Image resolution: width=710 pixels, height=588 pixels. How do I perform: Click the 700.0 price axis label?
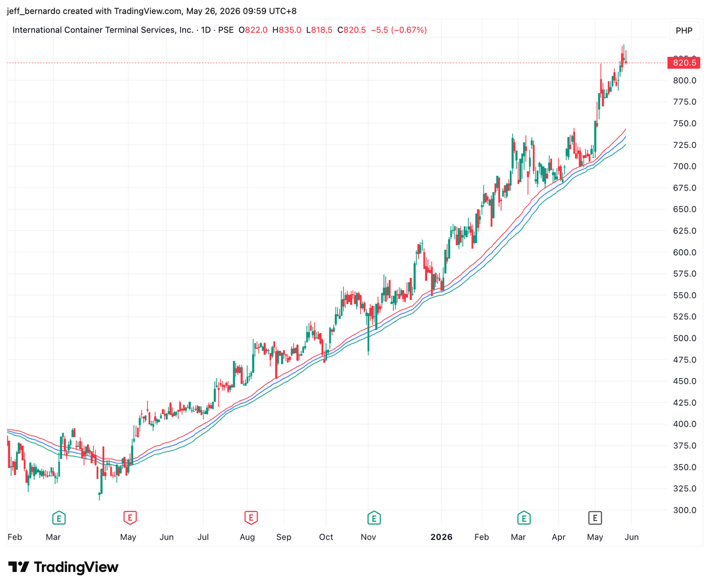point(684,166)
